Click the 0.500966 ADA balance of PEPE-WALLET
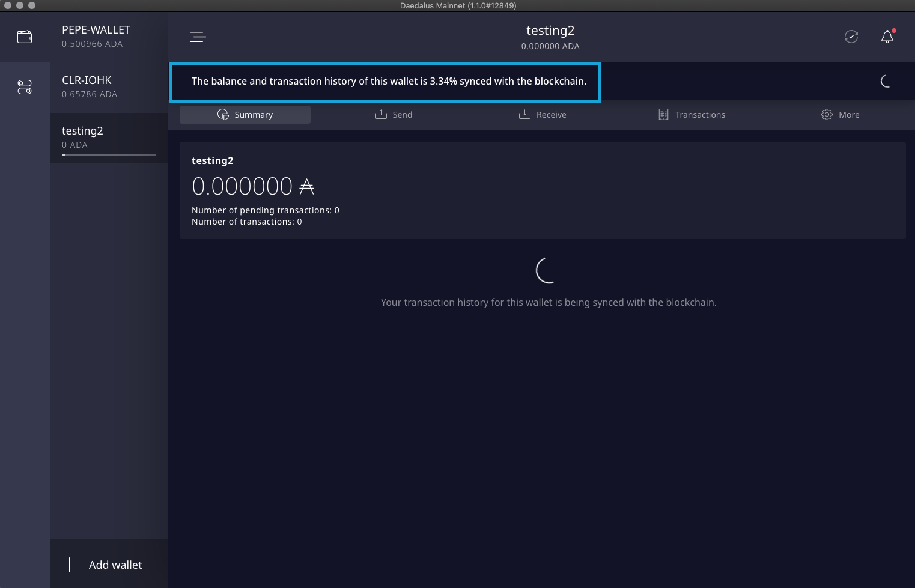 (92, 44)
